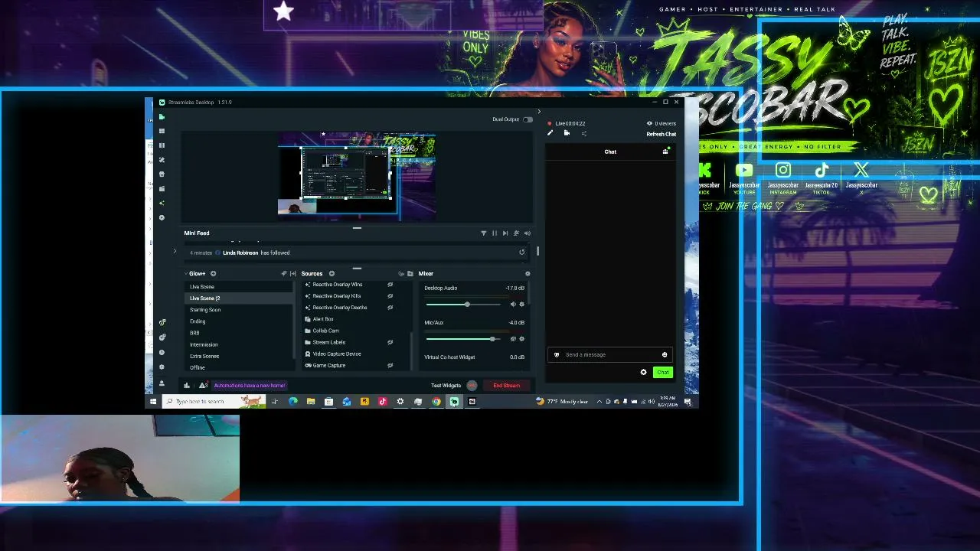Viewport: 980px width, 551px height.
Task: Pause the Mini Feed alert queue
Action: pos(494,233)
